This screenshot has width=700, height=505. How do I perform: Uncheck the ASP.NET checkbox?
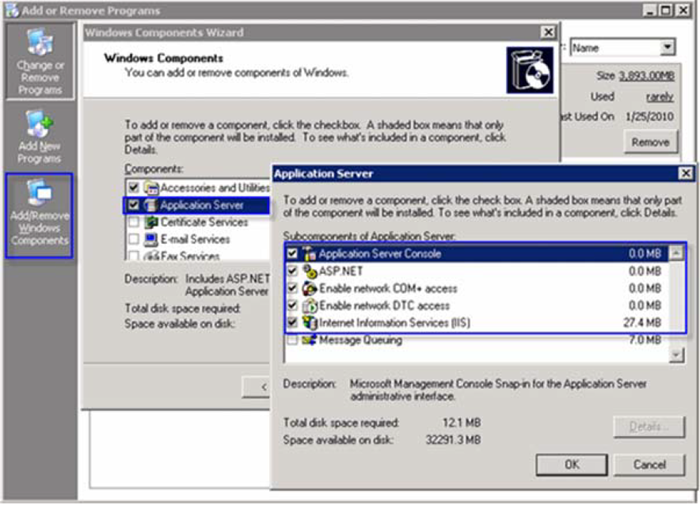pyautogui.click(x=292, y=271)
